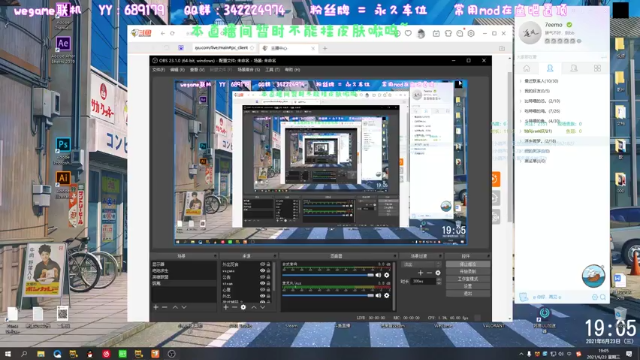Image resolution: width=640 pixels, height=360 pixels.
Task: Open Photoshop desktop shortcut
Action: tap(63, 144)
